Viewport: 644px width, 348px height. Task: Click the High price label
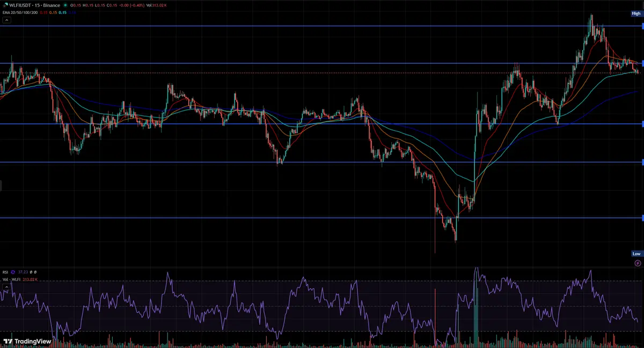(636, 13)
